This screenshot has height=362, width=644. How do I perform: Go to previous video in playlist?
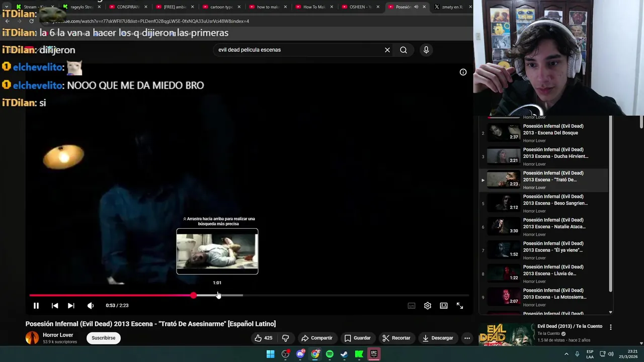(55, 306)
